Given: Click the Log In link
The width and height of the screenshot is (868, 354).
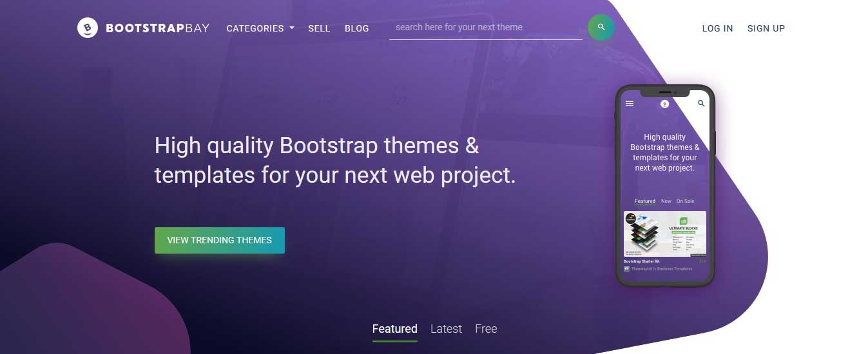Looking at the screenshot, I should (717, 28).
